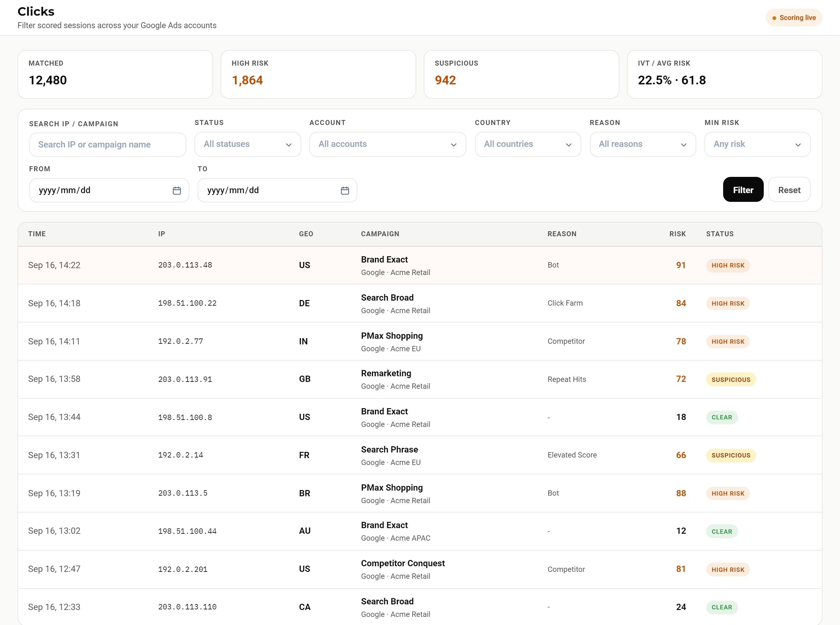Click the Reset button

pyautogui.click(x=789, y=190)
